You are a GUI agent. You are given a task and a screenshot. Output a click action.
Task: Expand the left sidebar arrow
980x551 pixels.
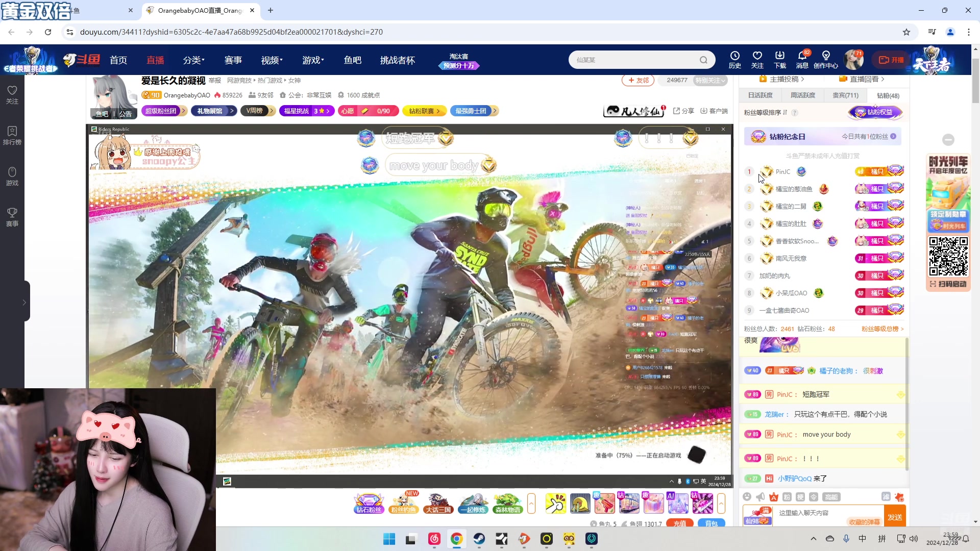pos(24,302)
